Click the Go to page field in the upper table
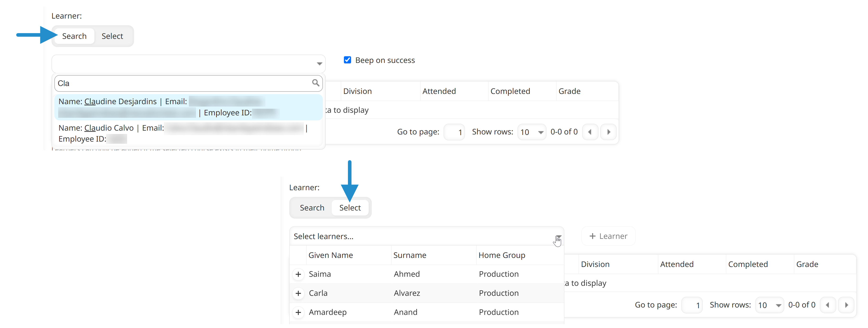868x328 pixels. click(454, 132)
